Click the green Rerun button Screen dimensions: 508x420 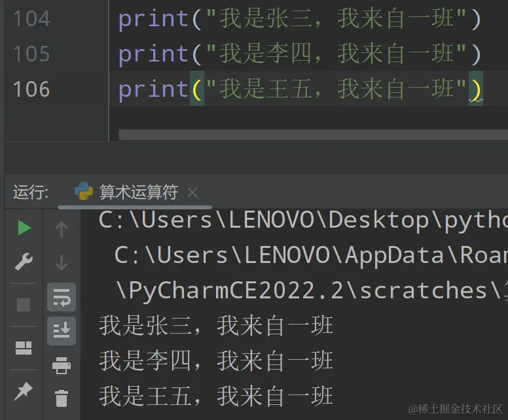pos(24,228)
